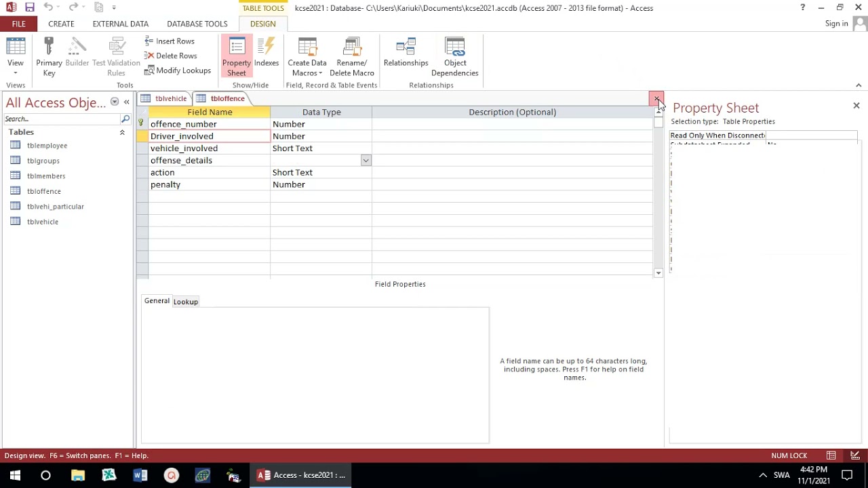This screenshot has width=868, height=488.
Task: Select tblvehicle in navigation pane
Action: coord(43,222)
